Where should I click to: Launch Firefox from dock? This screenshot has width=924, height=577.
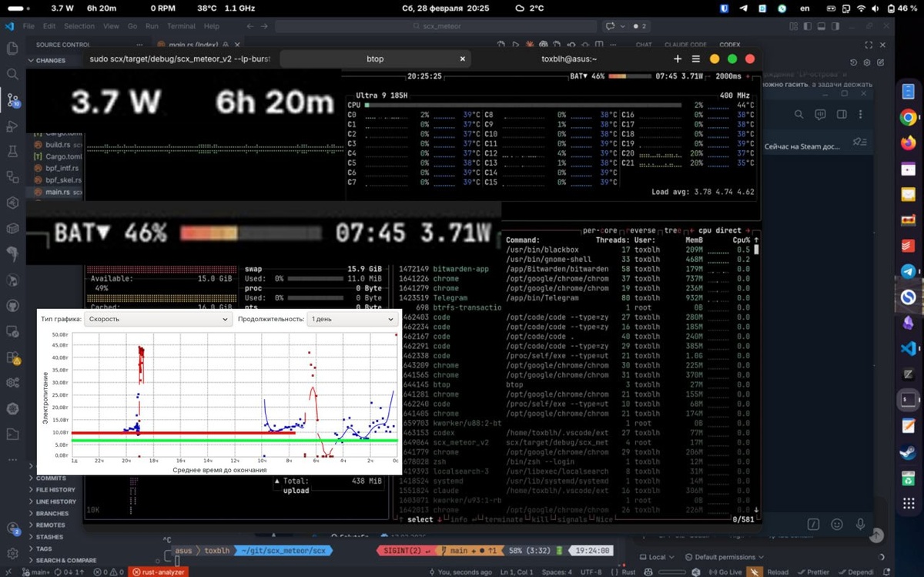tap(909, 143)
